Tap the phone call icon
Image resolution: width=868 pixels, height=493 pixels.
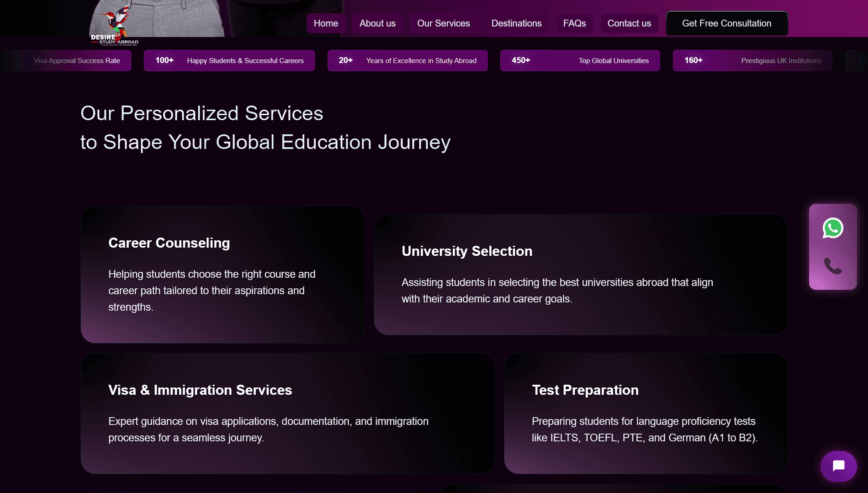point(833,265)
